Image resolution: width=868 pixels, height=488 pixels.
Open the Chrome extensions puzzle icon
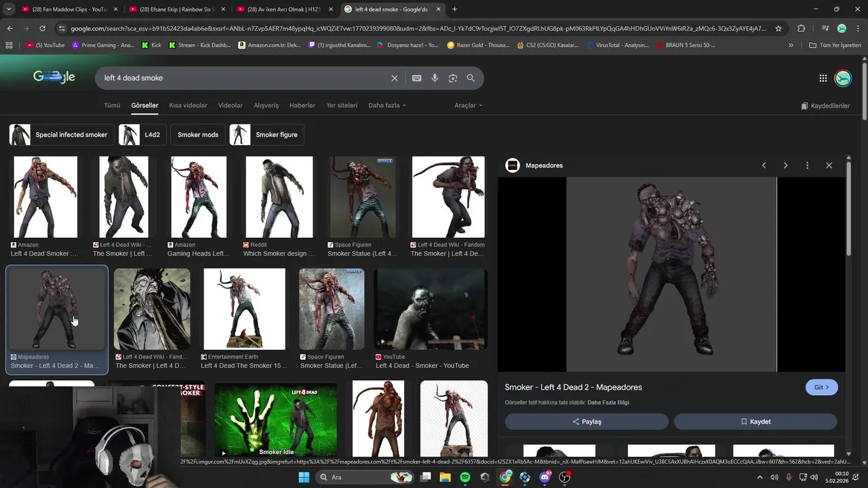[802, 28]
